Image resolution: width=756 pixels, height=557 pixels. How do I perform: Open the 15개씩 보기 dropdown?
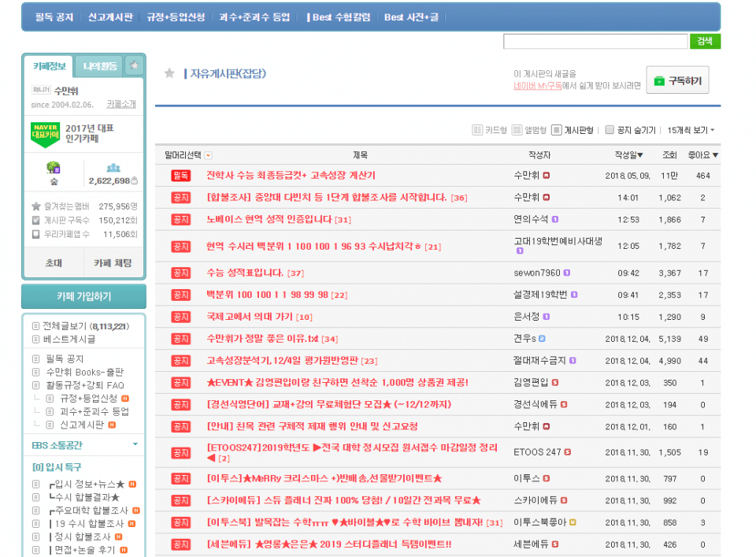click(691, 130)
